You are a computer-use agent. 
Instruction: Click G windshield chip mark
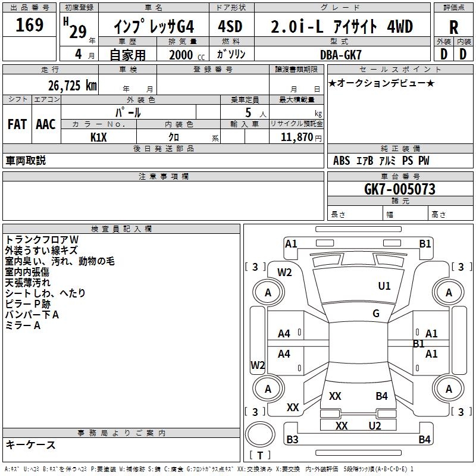pos(376,314)
